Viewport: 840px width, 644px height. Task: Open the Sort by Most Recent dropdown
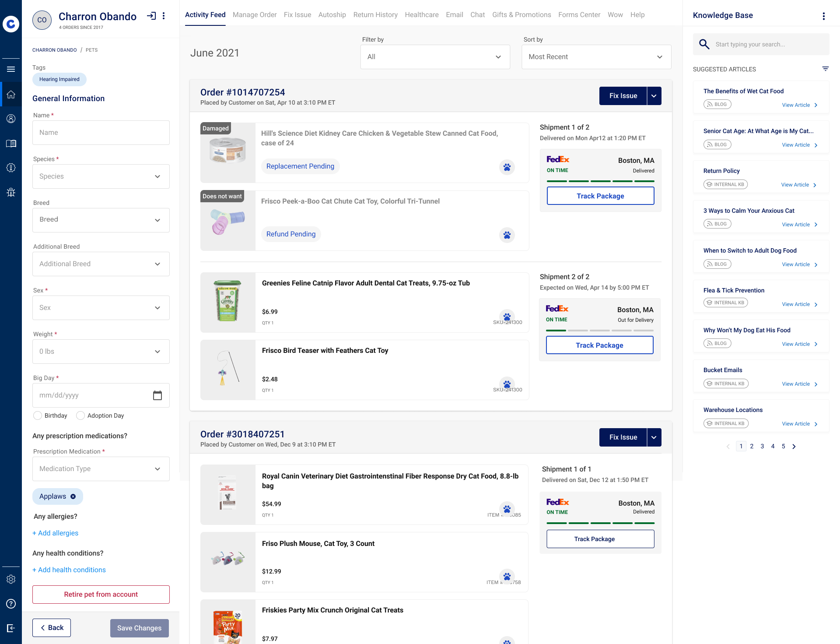pos(596,57)
